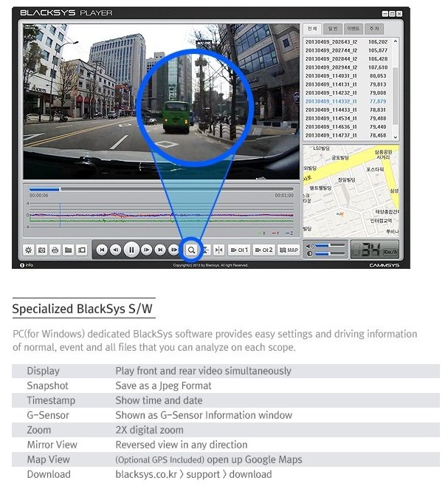Select file 20130409_202744_I2
The image size is (448, 486).
click(346, 50)
